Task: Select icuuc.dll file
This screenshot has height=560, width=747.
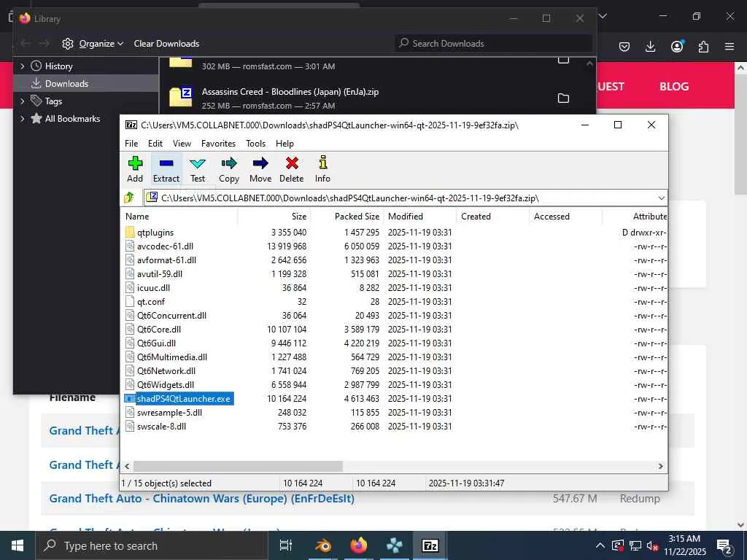Action: tap(148, 287)
